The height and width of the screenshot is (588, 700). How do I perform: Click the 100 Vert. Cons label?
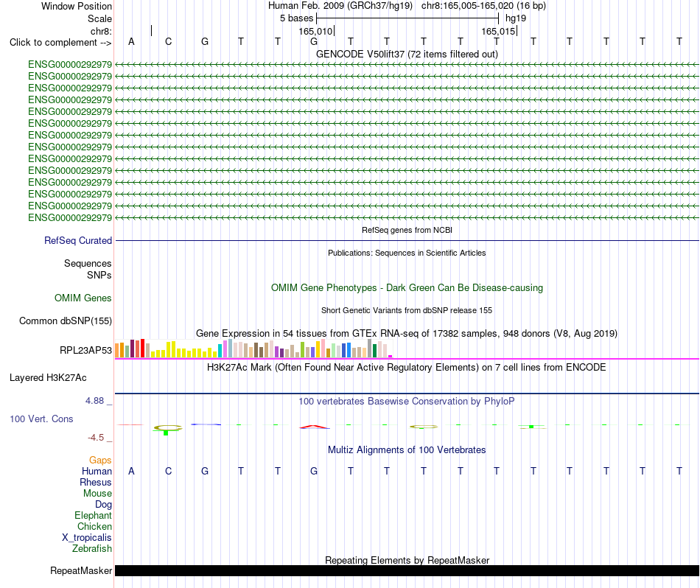(41, 419)
